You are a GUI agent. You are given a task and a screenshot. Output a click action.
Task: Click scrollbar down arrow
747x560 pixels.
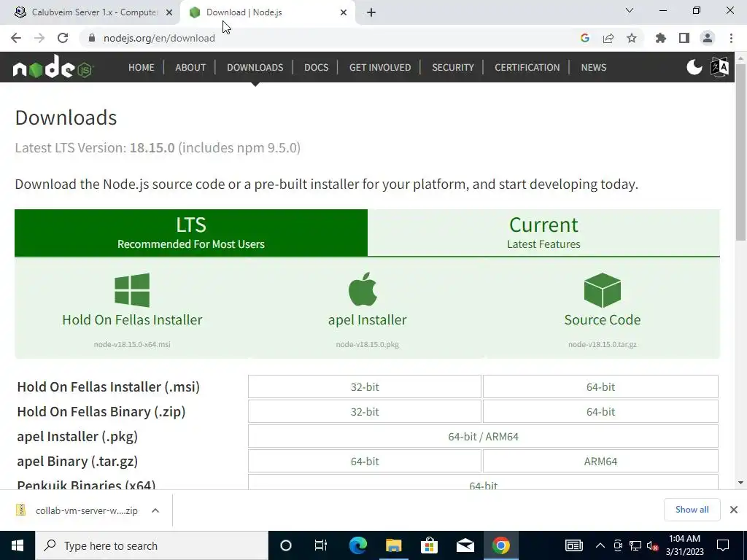tap(741, 483)
